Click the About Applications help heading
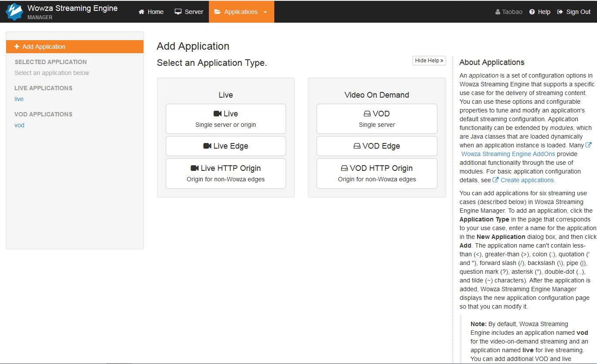The width and height of the screenshot is (597, 364). pos(492,62)
